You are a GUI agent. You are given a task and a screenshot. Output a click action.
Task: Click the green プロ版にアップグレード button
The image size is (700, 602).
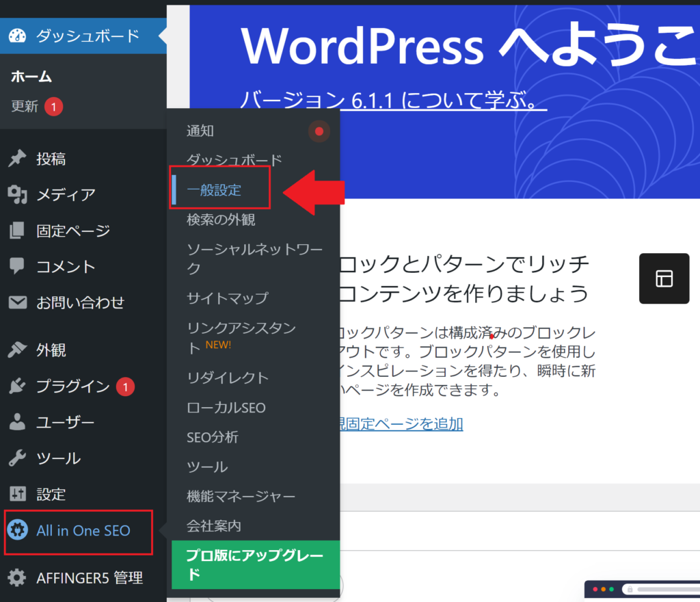[x=256, y=564]
